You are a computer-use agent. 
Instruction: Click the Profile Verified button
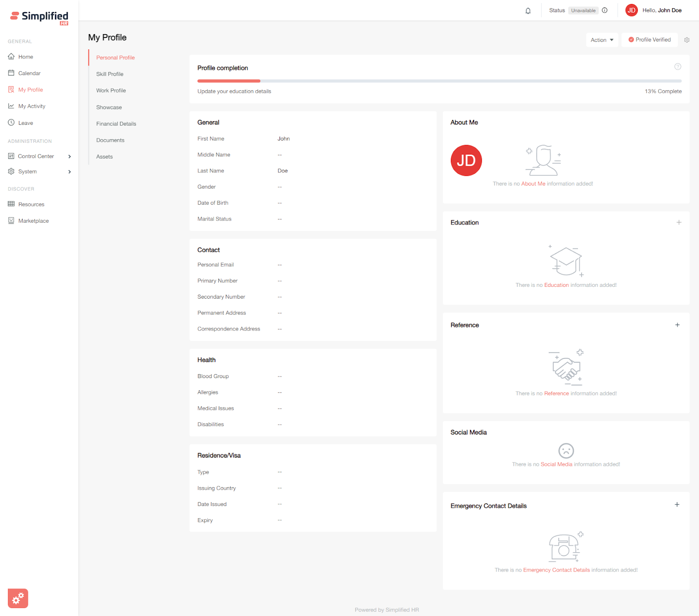tap(649, 40)
